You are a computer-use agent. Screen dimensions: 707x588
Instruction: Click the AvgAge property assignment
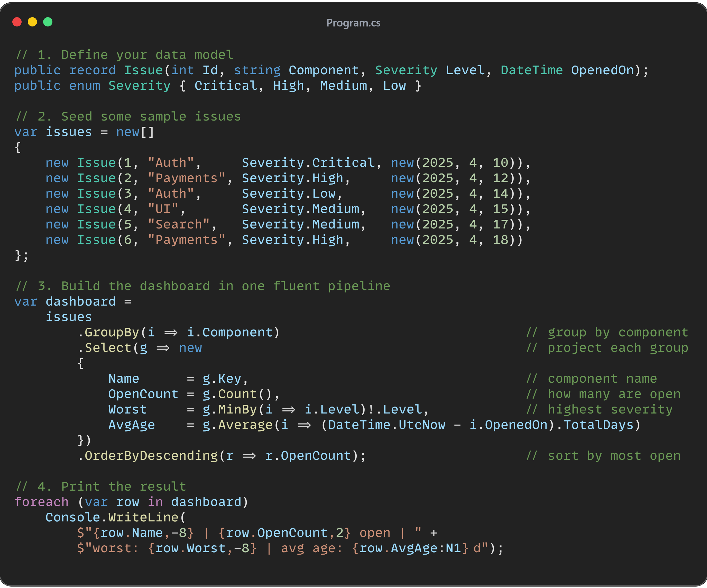point(132,424)
